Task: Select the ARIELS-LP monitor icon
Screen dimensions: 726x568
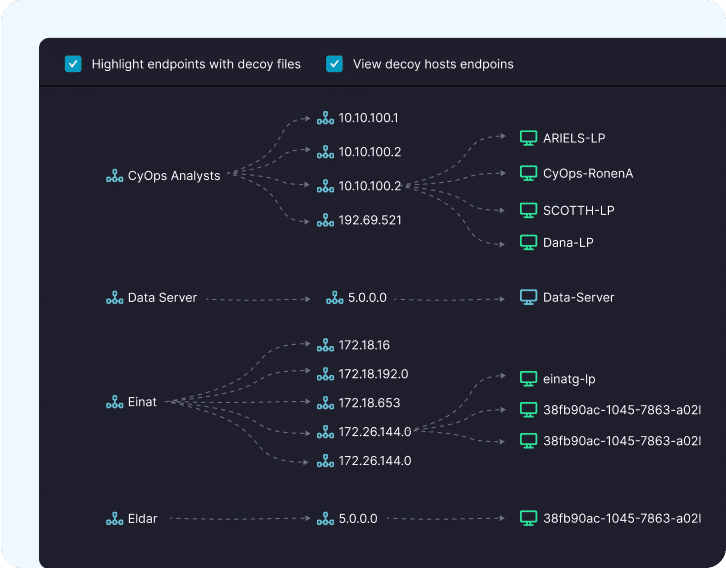Action: coord(529,138)
